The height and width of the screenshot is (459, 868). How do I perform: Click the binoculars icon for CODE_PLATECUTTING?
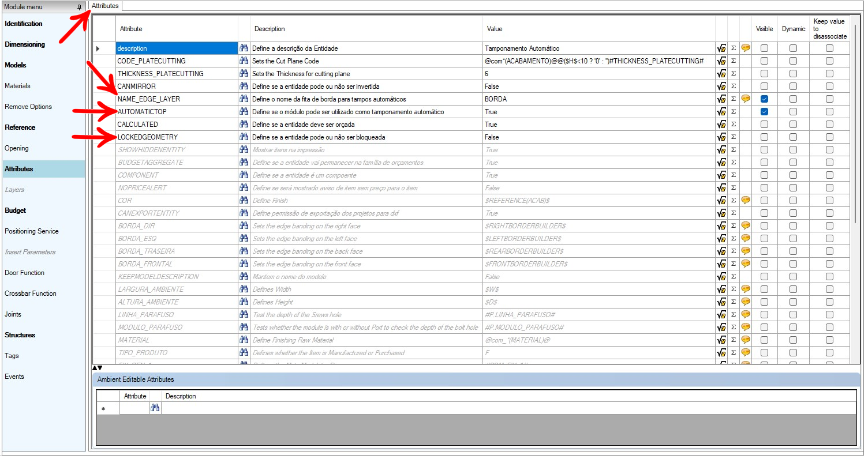pos(244,61)
